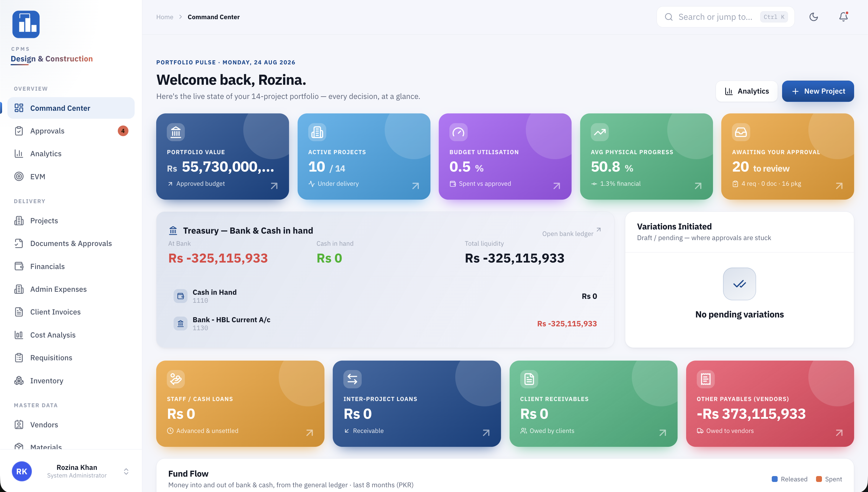Click the Fund Flow heading
The image size is (868, 492).
[188, 473]
